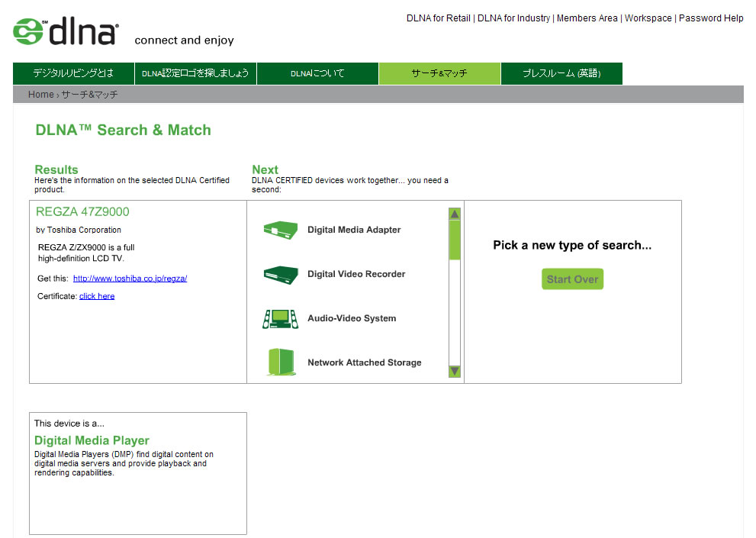Image resolution: width=756 pixels, height=538 pixels.
Task: Click the scroll up arrow in device list
Action: click(x=454, y=214)
